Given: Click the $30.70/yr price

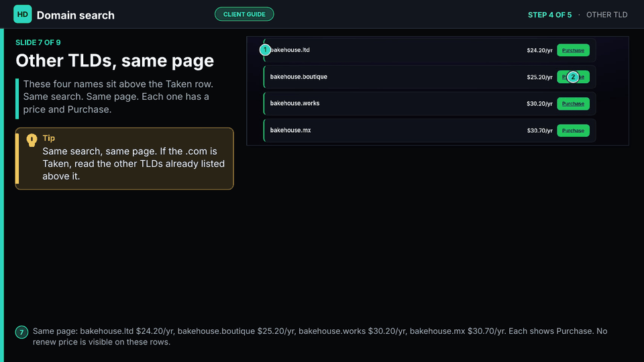Looking at the screenshot, I should pos(539,131).
